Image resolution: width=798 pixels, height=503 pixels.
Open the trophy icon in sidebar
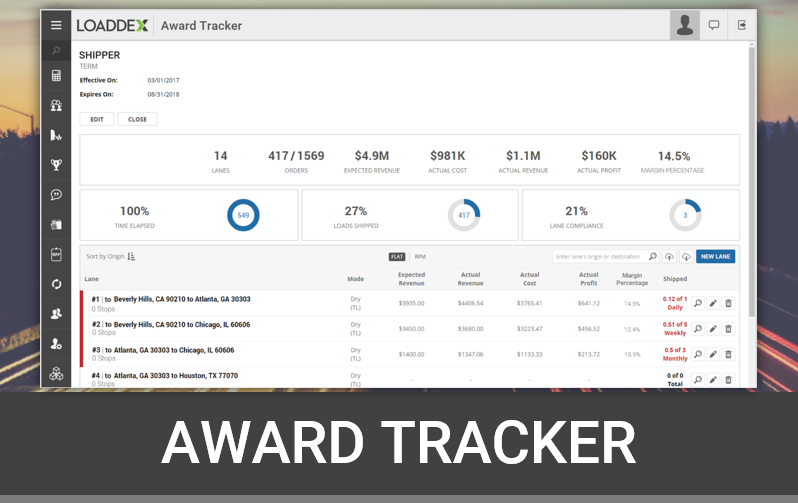point(56,165)
